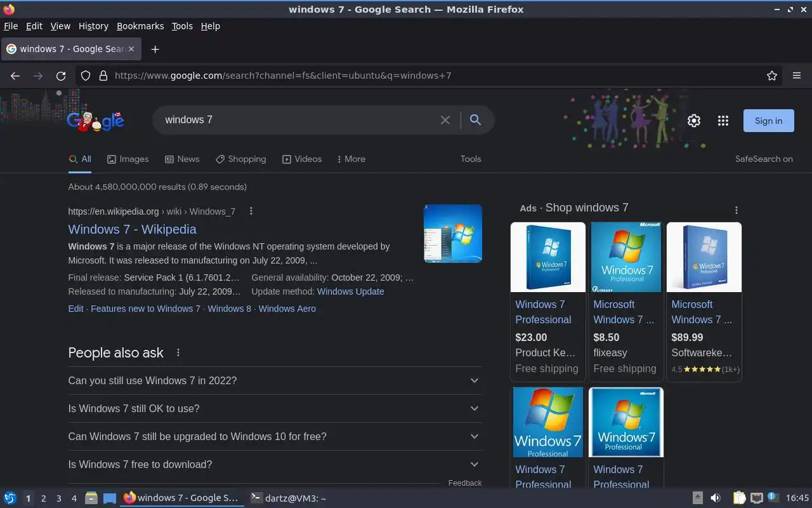The height and width of the screenshot is (508, 812).
Task: Switch to the Images search tab
Action: tap(128, 159)
